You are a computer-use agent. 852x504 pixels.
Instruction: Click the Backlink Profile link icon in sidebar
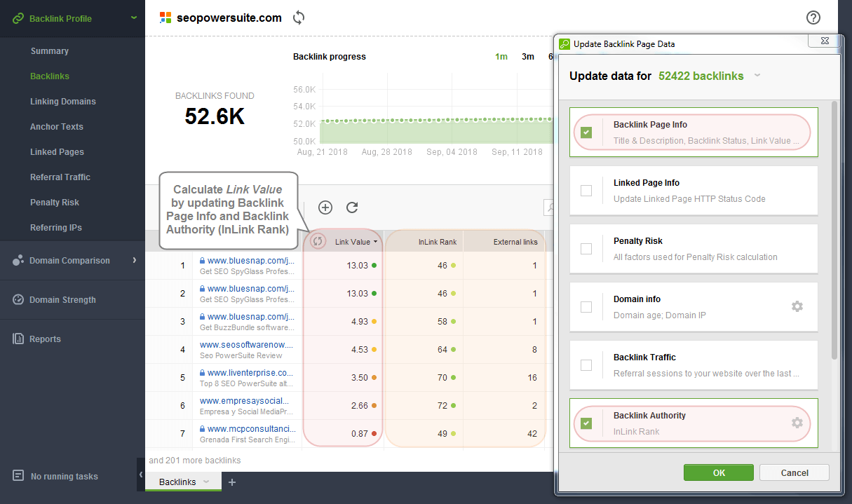click(18, 18)
